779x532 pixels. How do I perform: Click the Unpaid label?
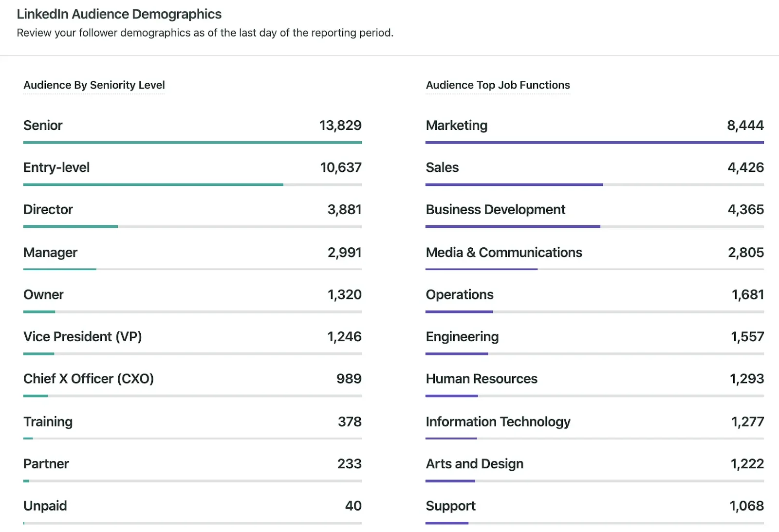coord(45,506)
